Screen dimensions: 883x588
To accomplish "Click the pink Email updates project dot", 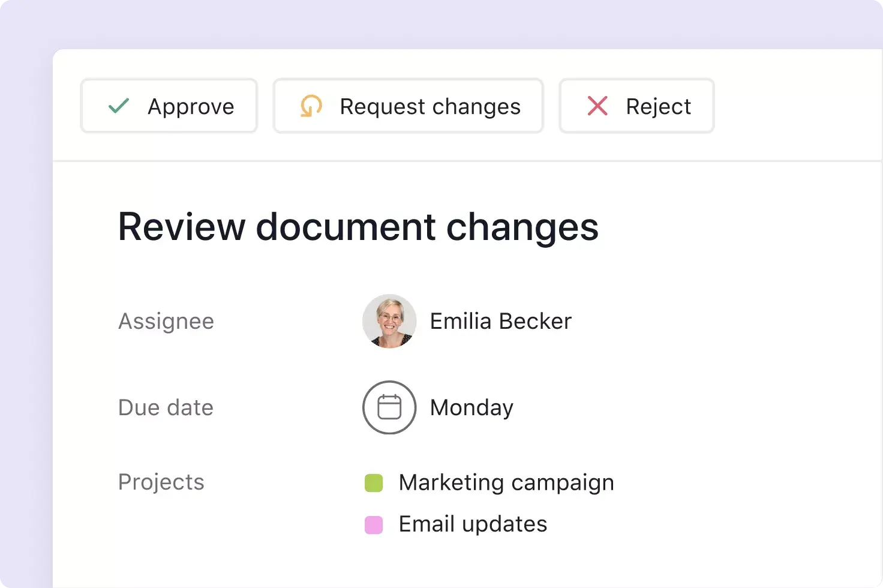I will pyautogui.click(x=373, y=524).
